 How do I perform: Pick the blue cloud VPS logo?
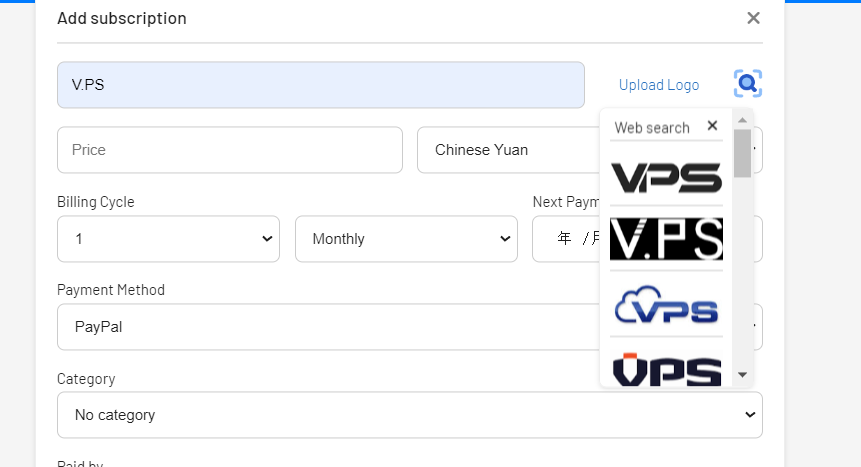click(666, 305)
